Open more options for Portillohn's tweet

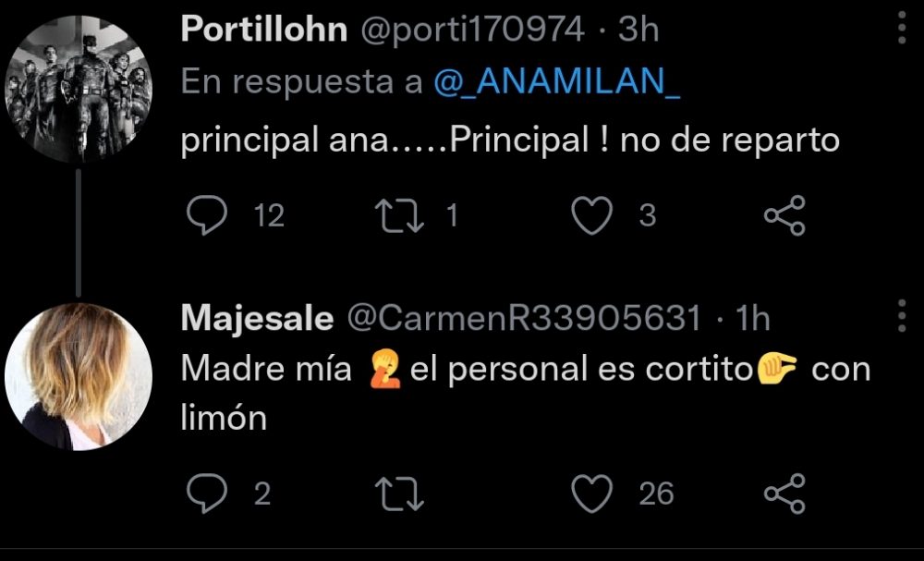(x=903, y=29)
